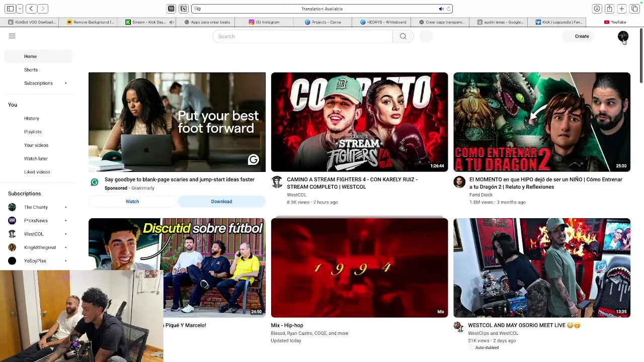Viewport: 644px width, 362px height.
Task: Open the Discutid sobre fútbol video thumbnail
Action: tap(177, 268)
